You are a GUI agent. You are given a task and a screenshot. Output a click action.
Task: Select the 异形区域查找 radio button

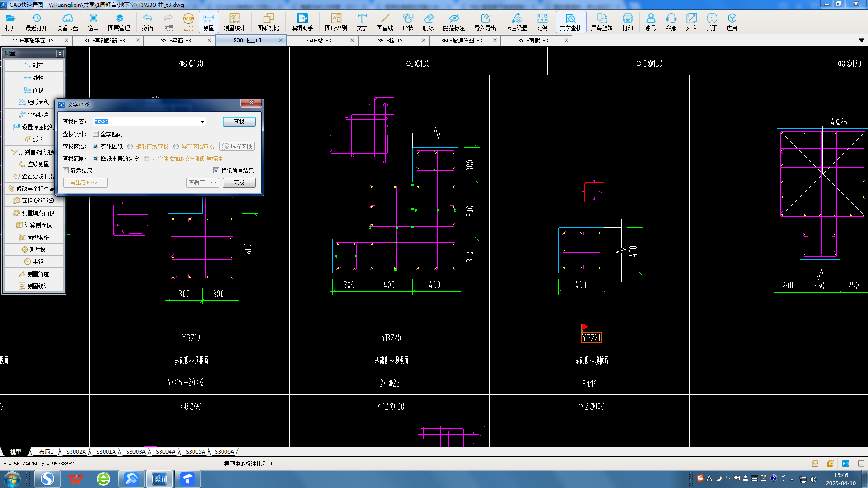pyautogui.click(x=176, y=146)
